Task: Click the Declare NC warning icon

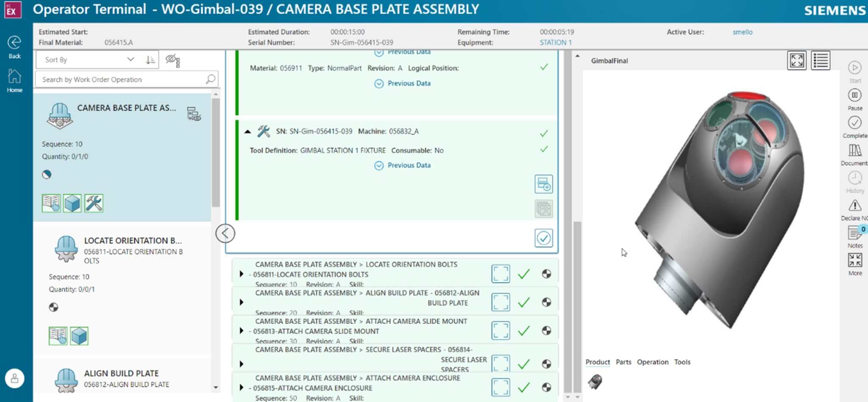Action: [856, 206]
